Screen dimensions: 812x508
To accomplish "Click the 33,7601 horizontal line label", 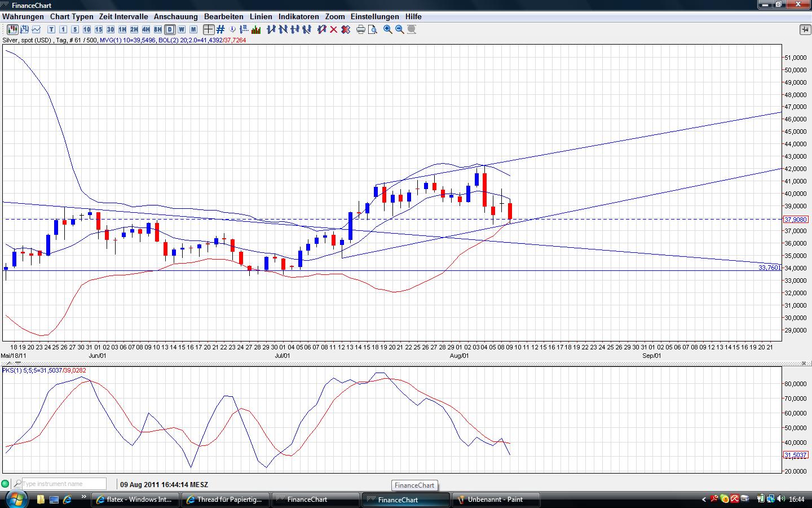I will (x=769, y=268).
